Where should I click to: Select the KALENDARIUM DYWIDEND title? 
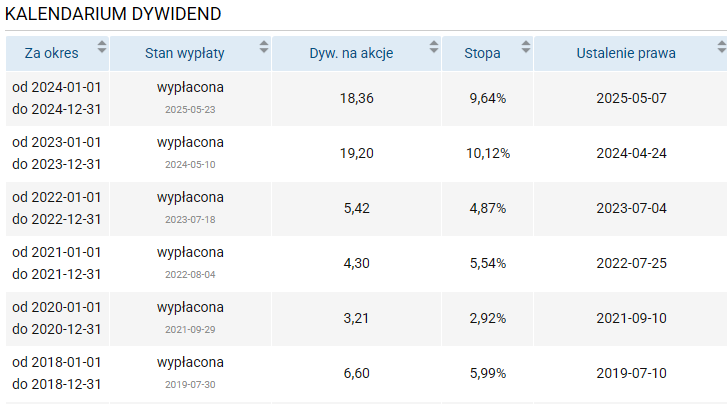pyautogui.click(x=114, y=14)
